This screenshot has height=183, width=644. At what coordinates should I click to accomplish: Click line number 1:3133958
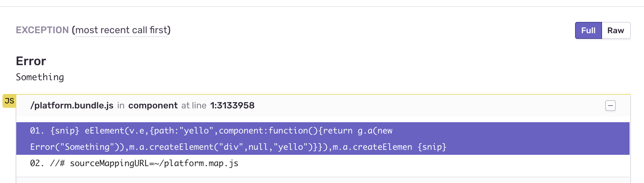pos(232,105)
